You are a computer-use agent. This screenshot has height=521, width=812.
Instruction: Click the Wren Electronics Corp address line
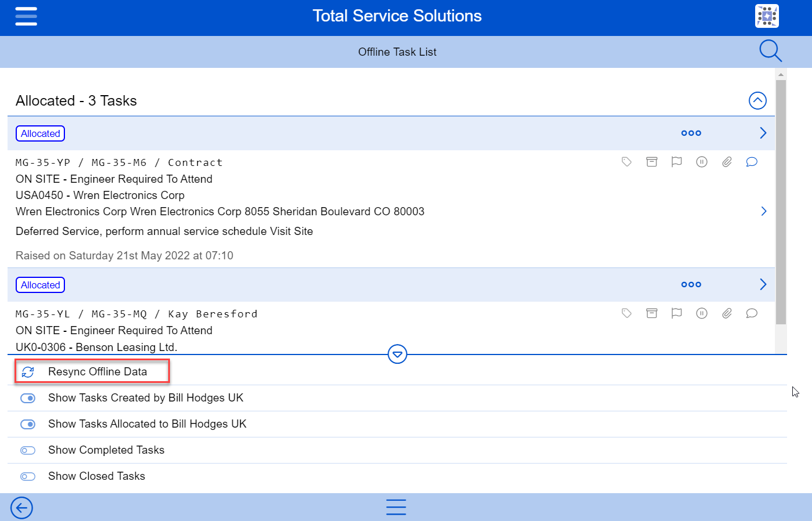click(220, 211)
